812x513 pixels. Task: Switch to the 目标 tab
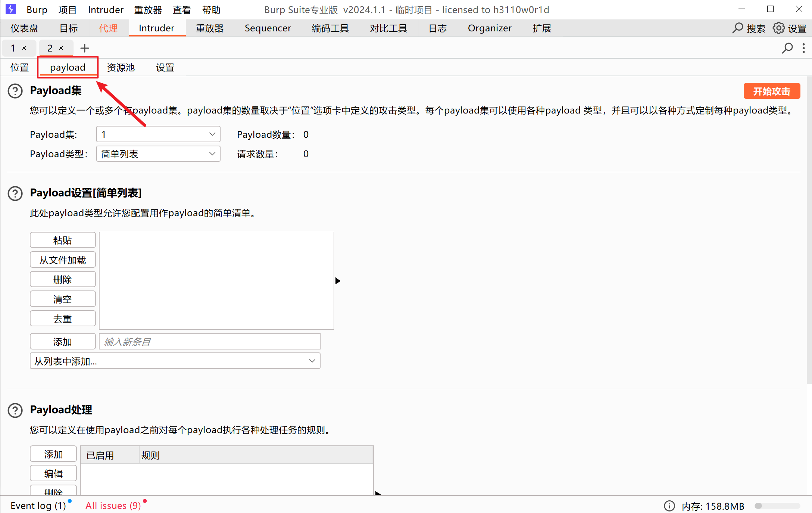coord(69,28)
